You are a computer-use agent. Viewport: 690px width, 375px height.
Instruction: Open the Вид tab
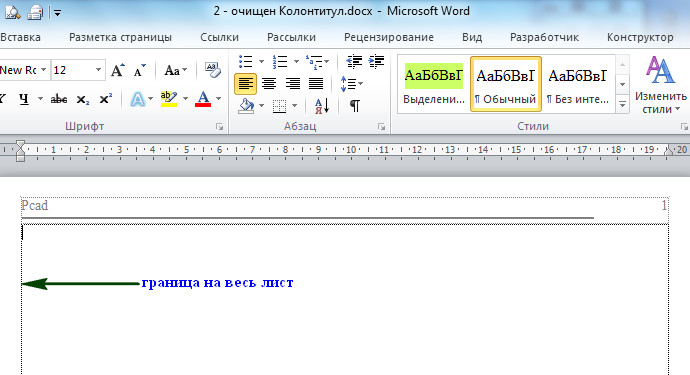pos(472,37)
